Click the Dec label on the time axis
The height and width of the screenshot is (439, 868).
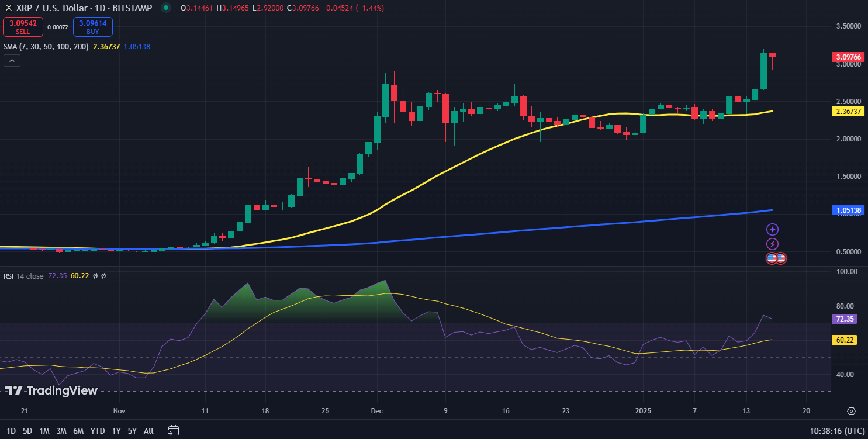(377, 411)
